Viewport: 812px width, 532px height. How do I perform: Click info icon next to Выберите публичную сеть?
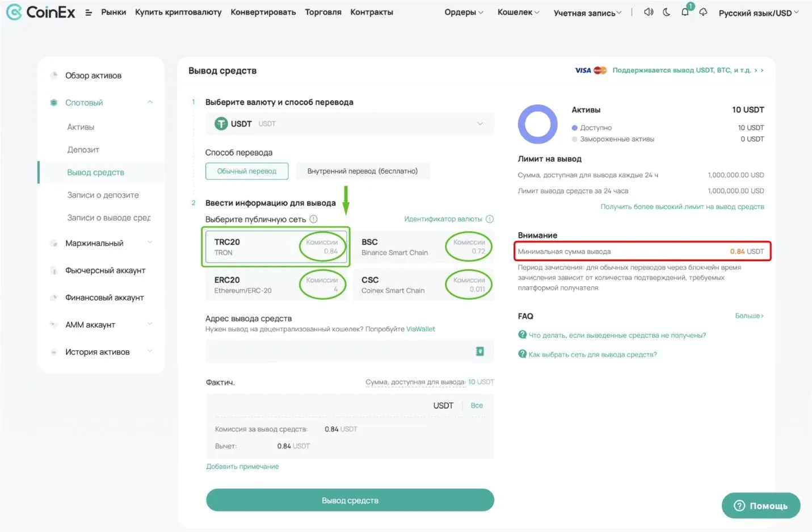pyautogui.click(x=313, y=219)
